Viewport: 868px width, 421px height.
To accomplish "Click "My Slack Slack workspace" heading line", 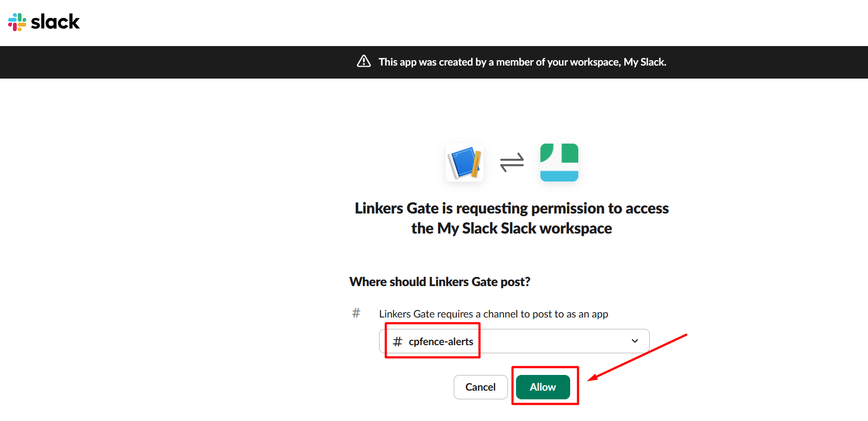I will point(512,229).
